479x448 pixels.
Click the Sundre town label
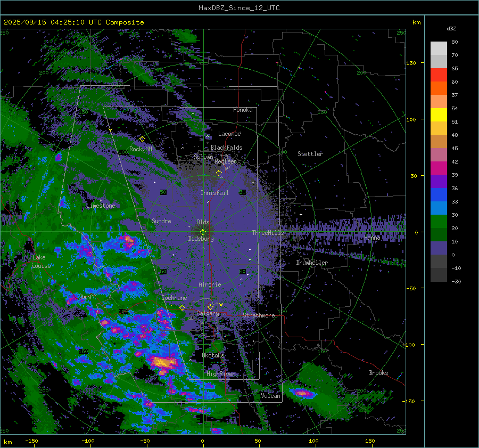(x=161, y=221)
